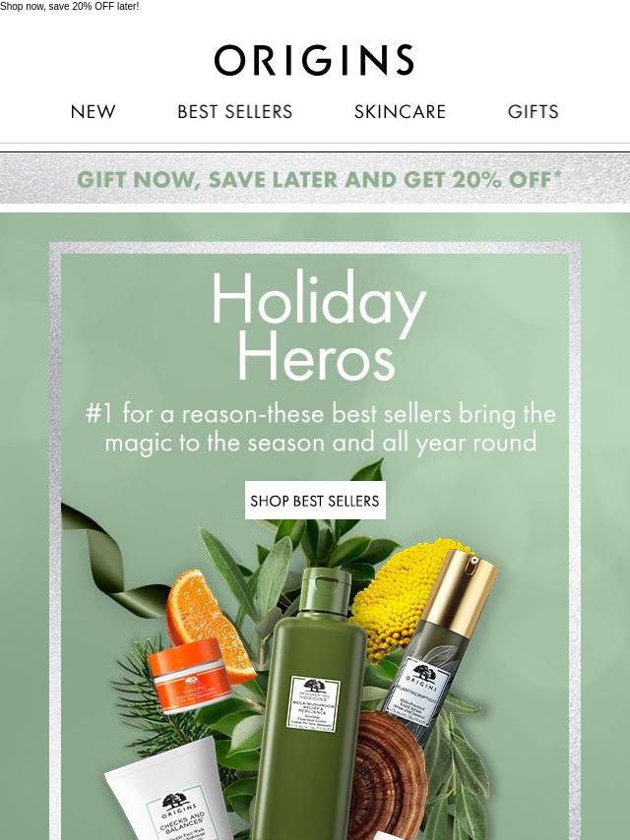The width and height of the screenshot is (630, 840).
Task: Select the Holiday Heros headline
Action: pyautogui.click(x=318, y=325)
